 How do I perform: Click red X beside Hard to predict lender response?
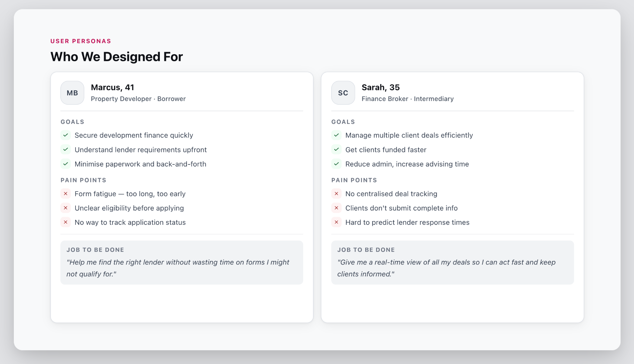(337, 222)
